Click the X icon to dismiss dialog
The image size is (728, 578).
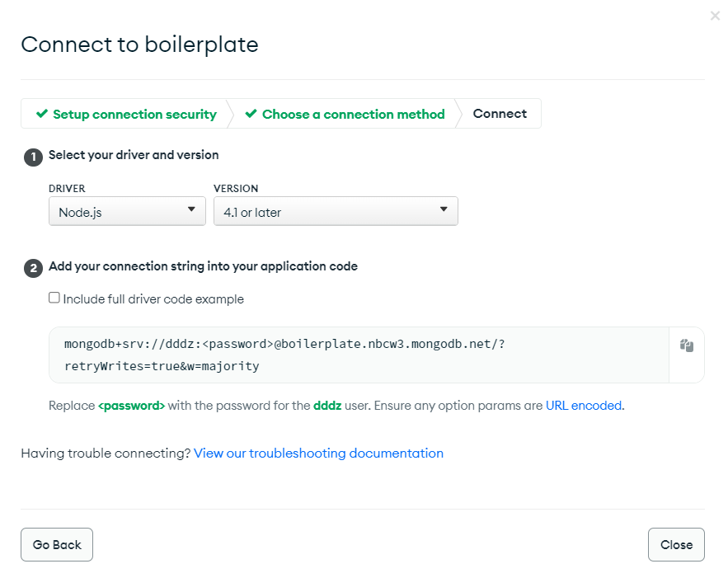[x=715, y=16]
